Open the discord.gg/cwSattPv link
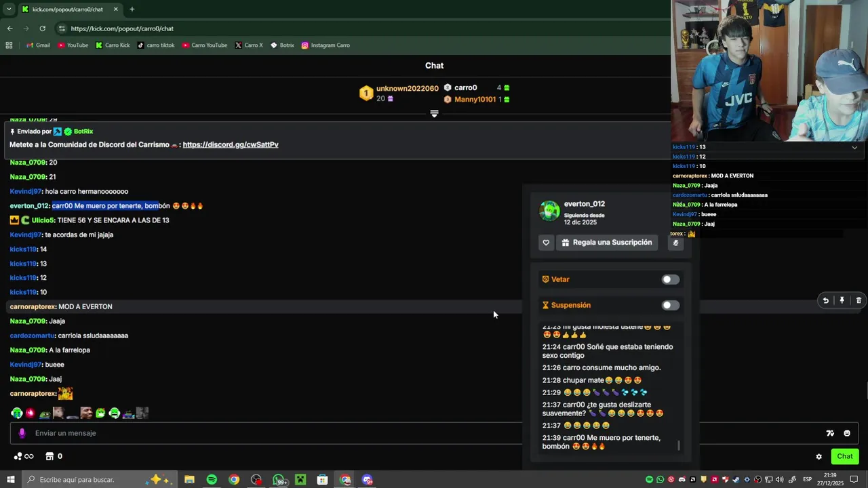 tap(231, 144)
